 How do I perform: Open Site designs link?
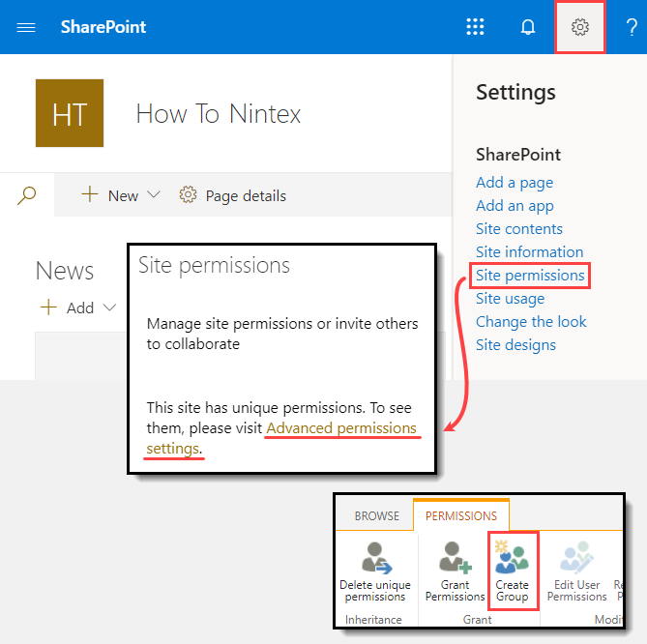(x=515, y=344)
